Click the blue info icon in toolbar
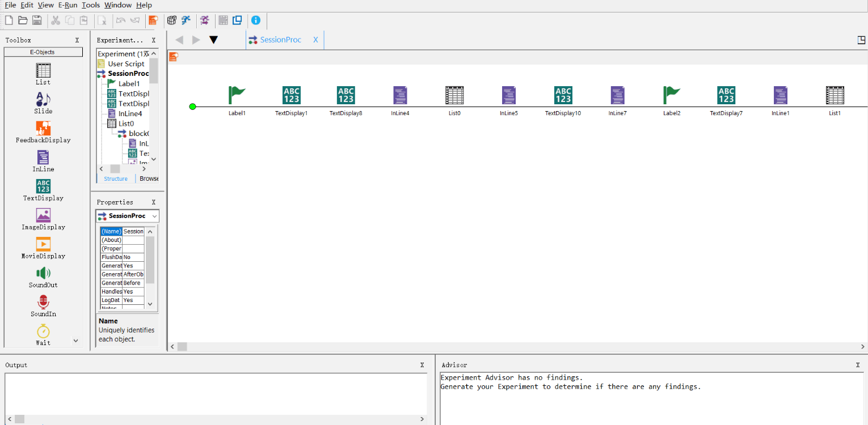Viewport: 868px width, 425px height. coord(256,20)
